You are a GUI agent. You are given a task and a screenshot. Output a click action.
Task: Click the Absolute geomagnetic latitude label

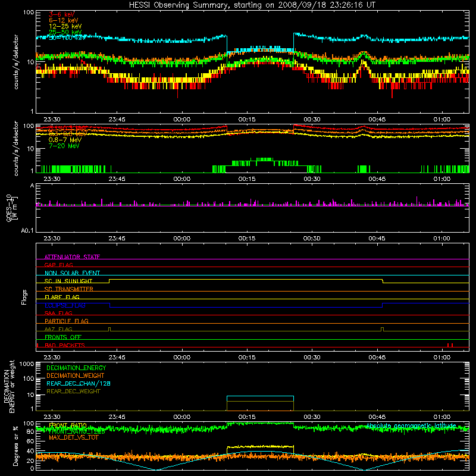click(411, 426)
